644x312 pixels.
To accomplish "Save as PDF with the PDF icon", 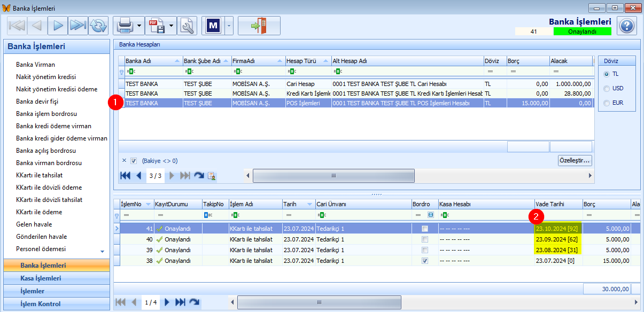I will (x=156, y=25).
